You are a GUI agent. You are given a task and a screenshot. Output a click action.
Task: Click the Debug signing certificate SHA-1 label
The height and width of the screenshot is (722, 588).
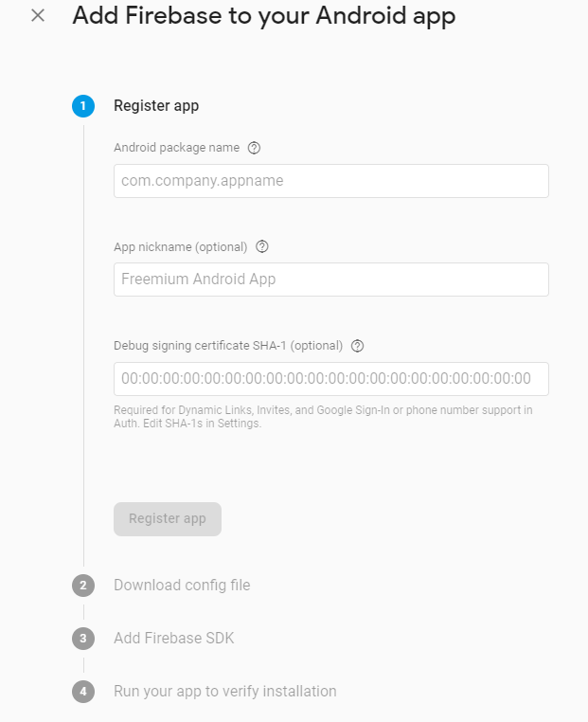228,346
